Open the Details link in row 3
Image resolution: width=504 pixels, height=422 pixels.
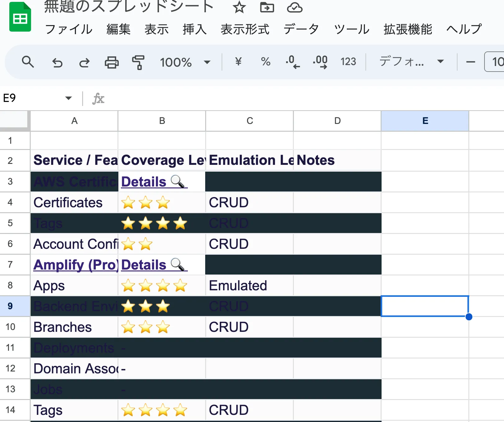[x=154, y=182]
